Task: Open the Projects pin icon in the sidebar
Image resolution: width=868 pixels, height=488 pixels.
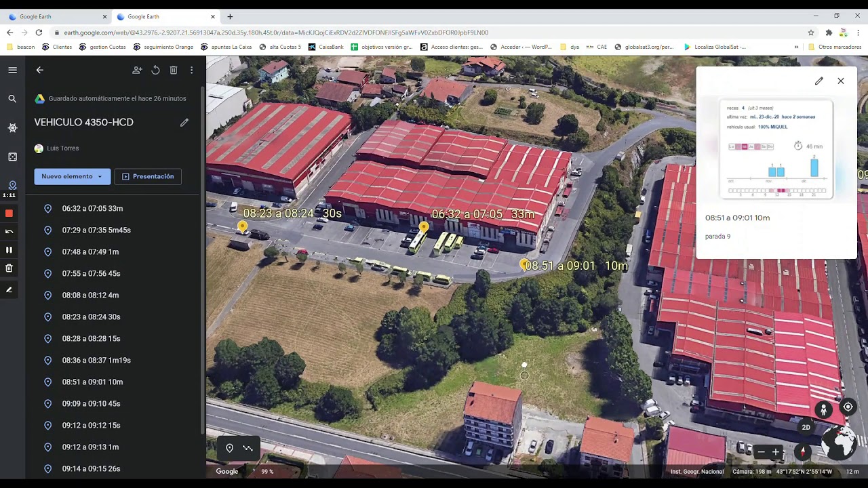Action: pos(12,185)
